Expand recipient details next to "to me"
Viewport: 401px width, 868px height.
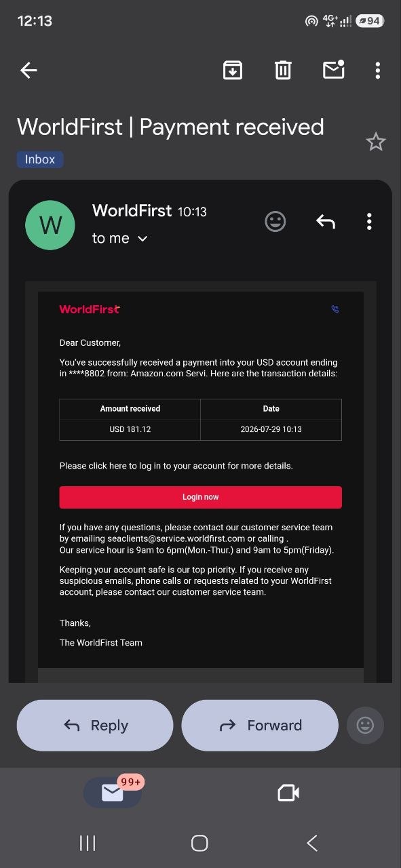point(142,239)
